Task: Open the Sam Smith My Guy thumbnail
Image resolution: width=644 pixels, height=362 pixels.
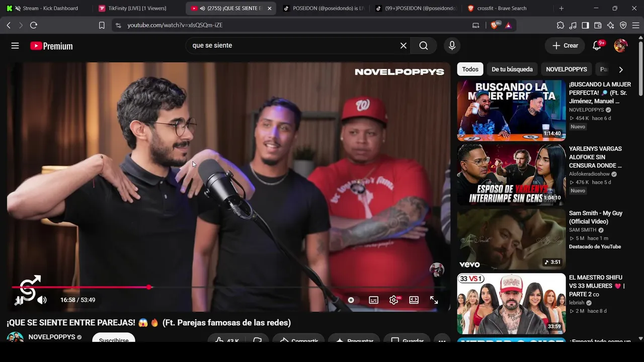Action: 511,239
